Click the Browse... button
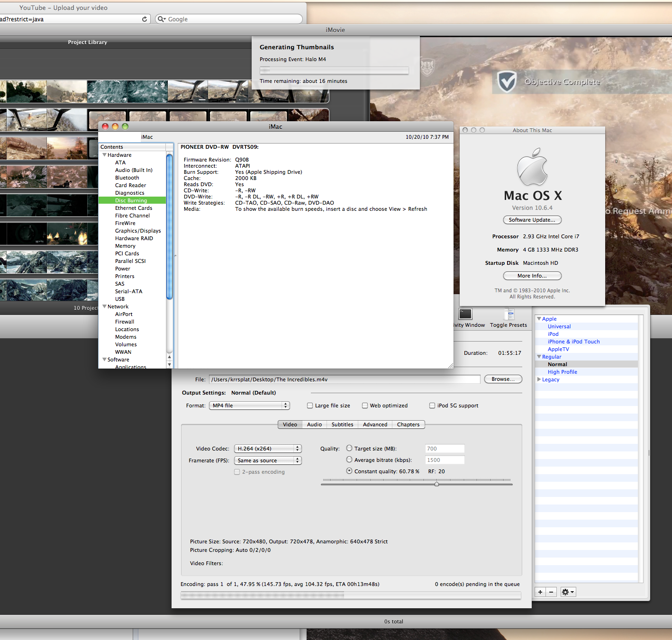This screenshot has width=672, height=640. point(503,379)
